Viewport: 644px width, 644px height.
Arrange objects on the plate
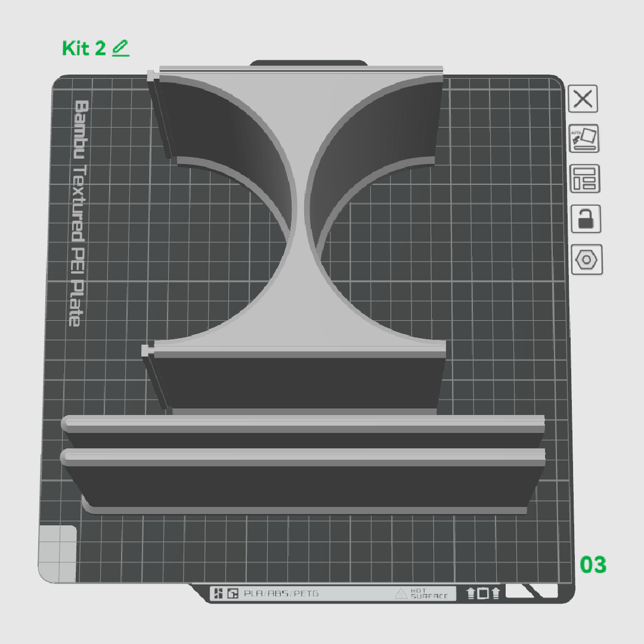click(585, 179)
